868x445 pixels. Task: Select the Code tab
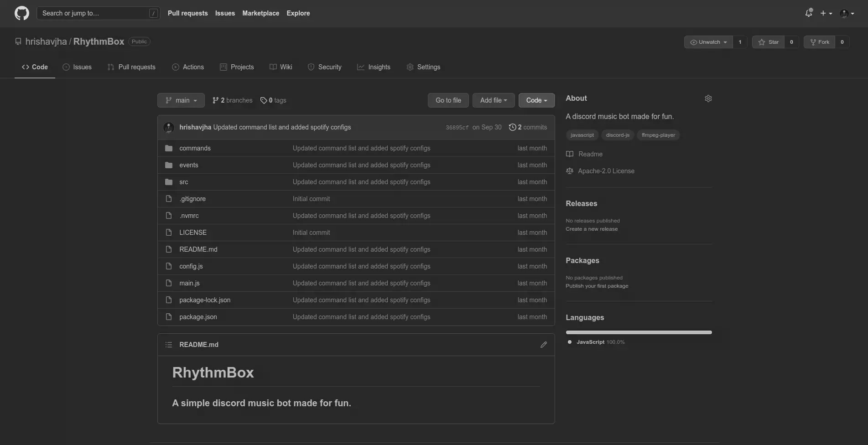35,67
